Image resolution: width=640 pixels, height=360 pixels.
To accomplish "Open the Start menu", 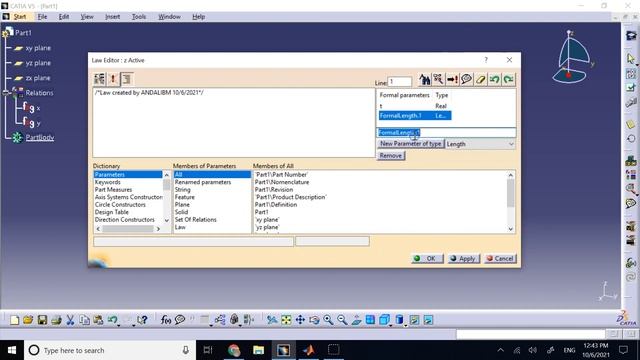I will [20, 17].
